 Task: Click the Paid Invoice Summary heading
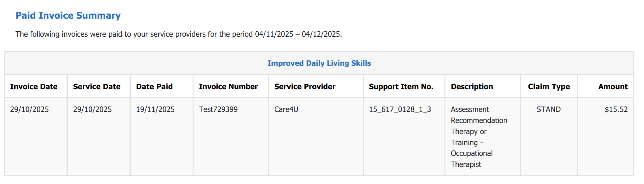click(68, 15)
